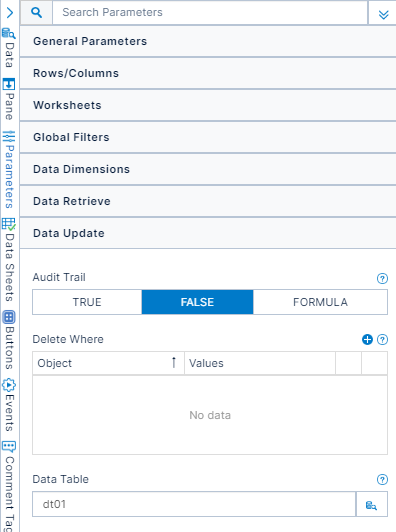Browse data tables with lookup icon
396x532 pixels.
371,505
